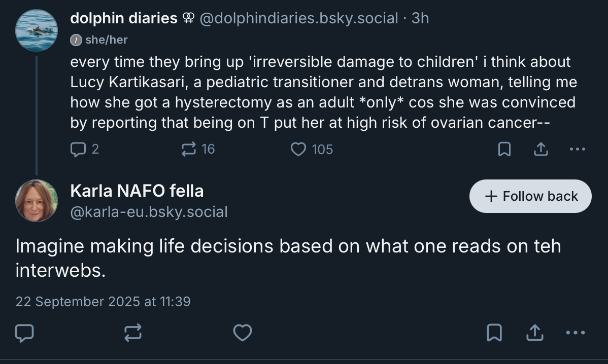Open @dolphindiaries.bsky.social handle link

[x=298, y=18]
